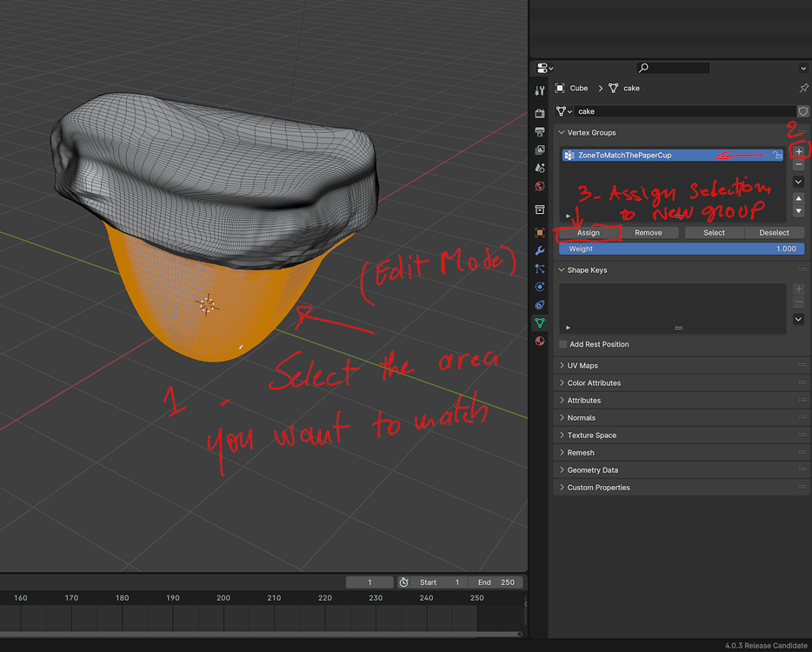Expand the Normals panel

[x=562, y=418]
